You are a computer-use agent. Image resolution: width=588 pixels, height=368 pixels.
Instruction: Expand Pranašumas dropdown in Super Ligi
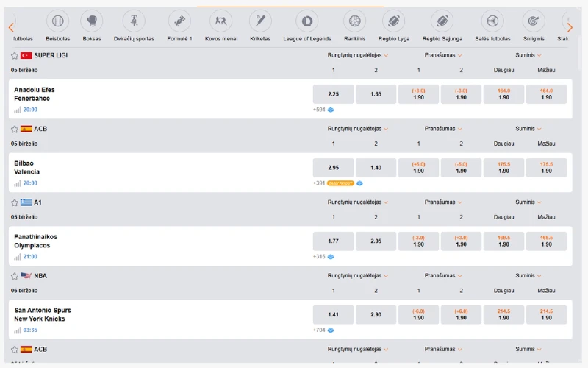(x=443, y=55)
